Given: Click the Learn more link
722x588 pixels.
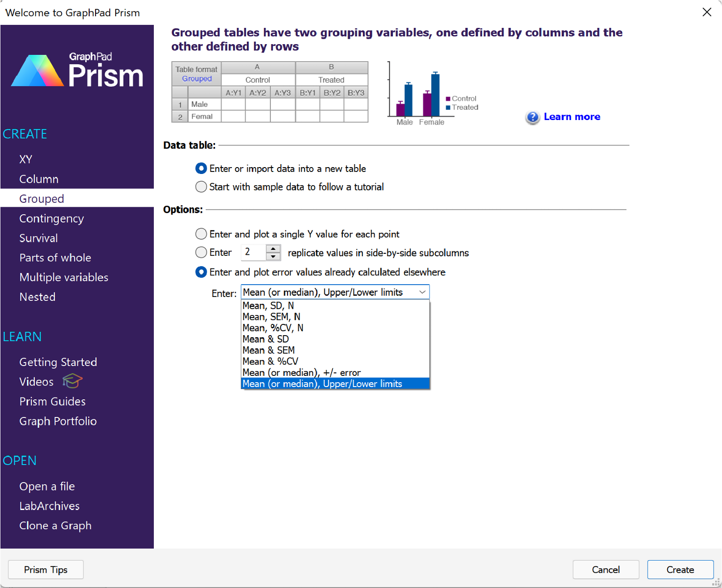Looking at the screenshot, I should 572,117.
